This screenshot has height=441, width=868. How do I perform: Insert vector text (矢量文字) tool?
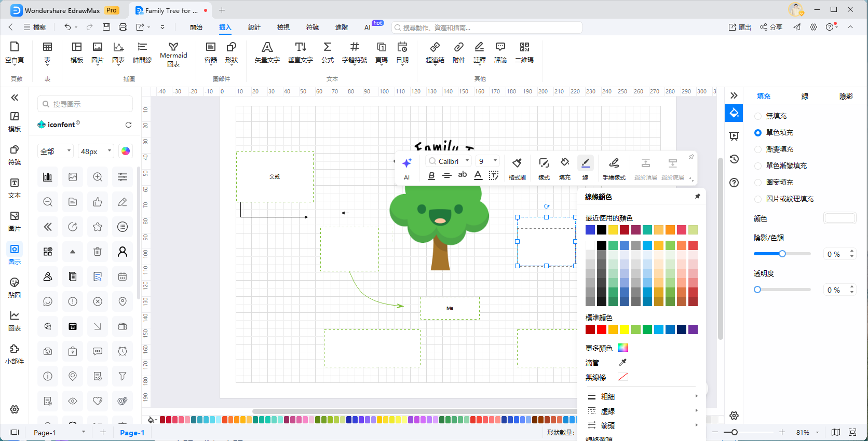click(x=267, y=53)
